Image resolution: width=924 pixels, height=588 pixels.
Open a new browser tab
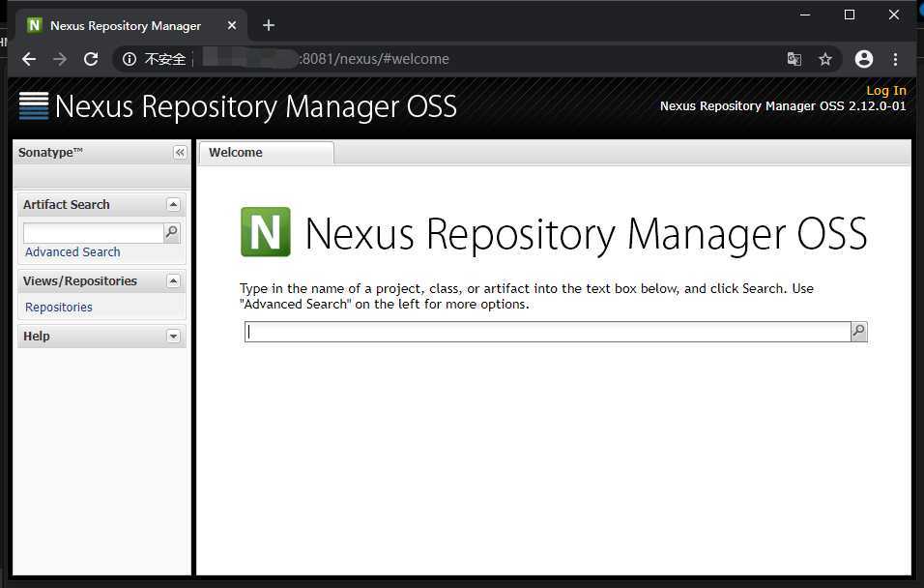pos(269,25)
